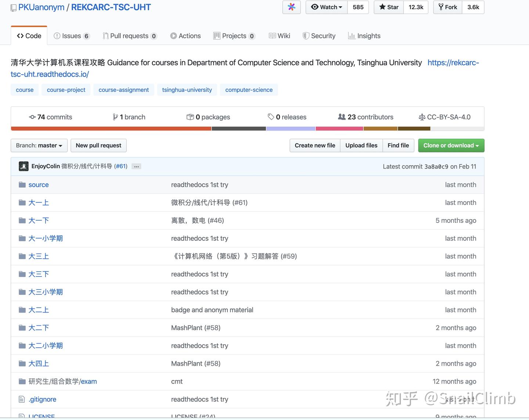This screenshot has width=529, height=420.
Task: Switch to the Issues tab
Action: pyautogui.click(x=71, y=36)
